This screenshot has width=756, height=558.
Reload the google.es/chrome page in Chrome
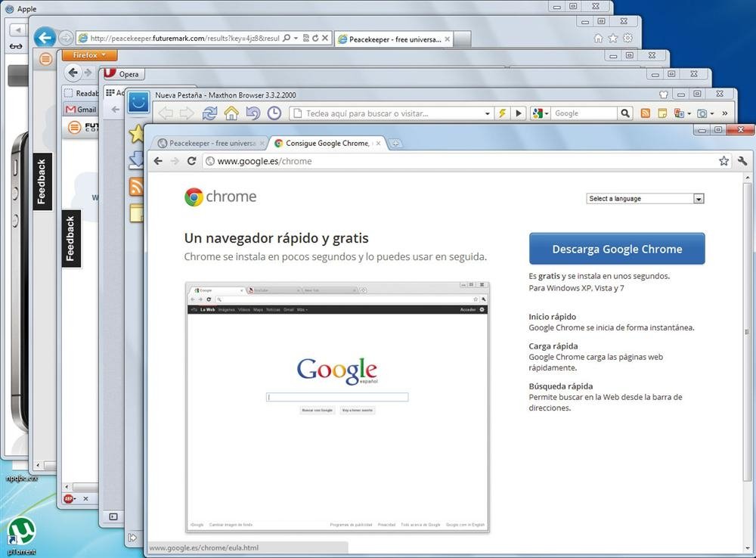pyautogui.click(x=191, y=161)
